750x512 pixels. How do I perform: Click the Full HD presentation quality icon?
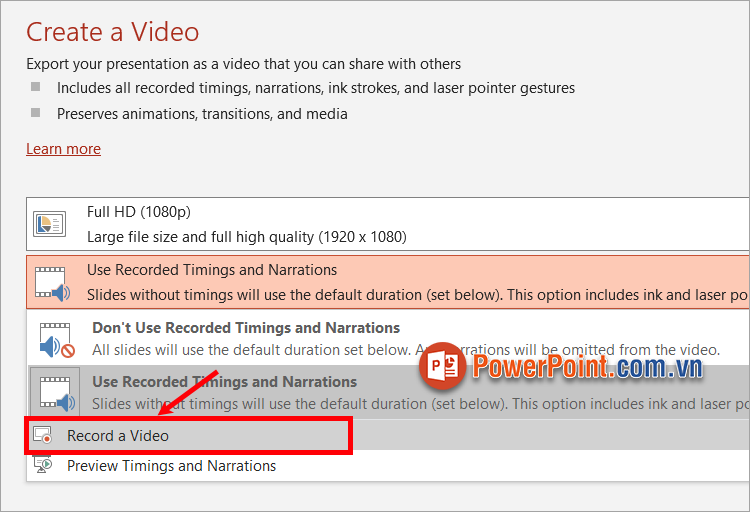[x=49, y=224]
